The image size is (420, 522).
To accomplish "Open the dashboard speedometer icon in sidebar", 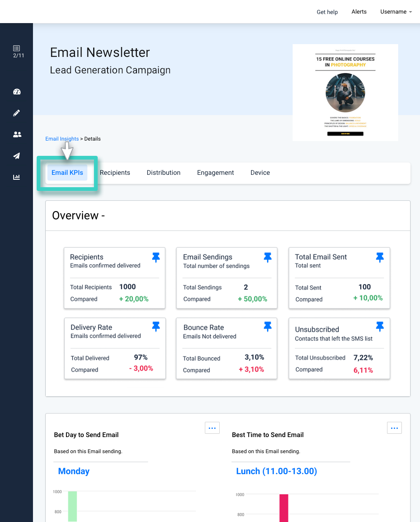I will click(17, 92).
